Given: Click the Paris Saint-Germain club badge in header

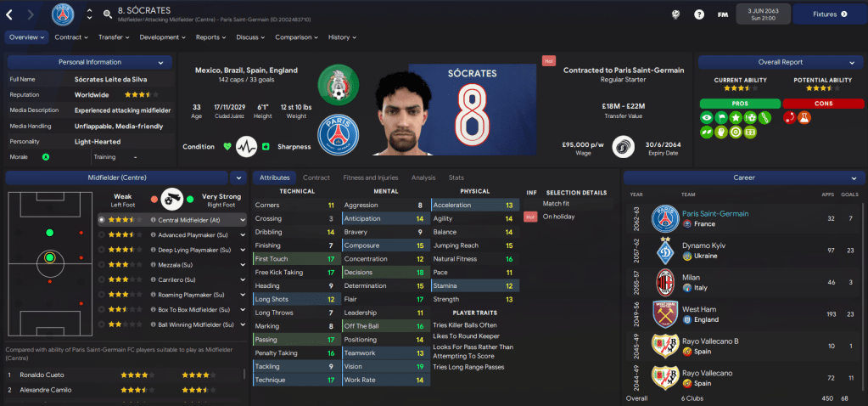Looking at the screenshot, I should [x=63, y=14].
